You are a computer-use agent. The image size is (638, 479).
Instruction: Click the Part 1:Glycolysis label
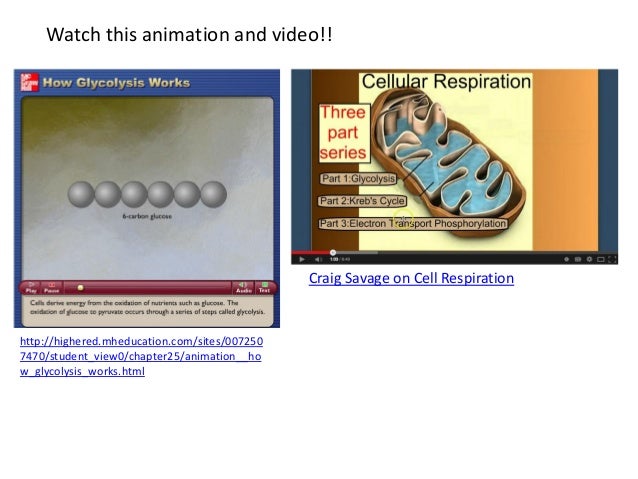[358, 179]
